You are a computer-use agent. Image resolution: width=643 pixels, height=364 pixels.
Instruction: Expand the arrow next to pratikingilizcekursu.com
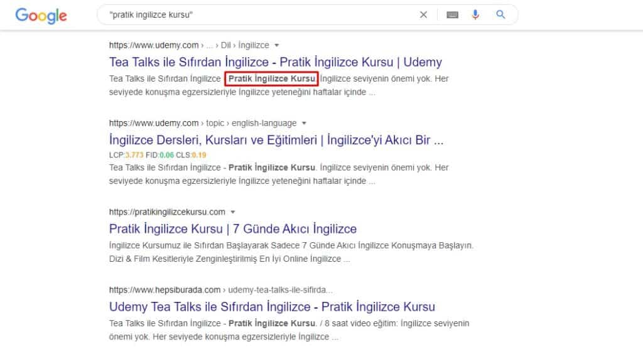coord(233,211)
